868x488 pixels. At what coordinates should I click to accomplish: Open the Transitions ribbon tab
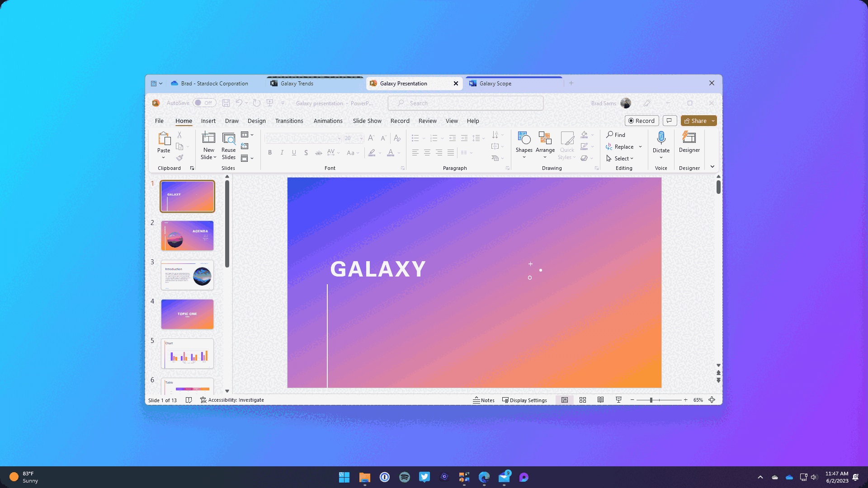click(289, 121)
